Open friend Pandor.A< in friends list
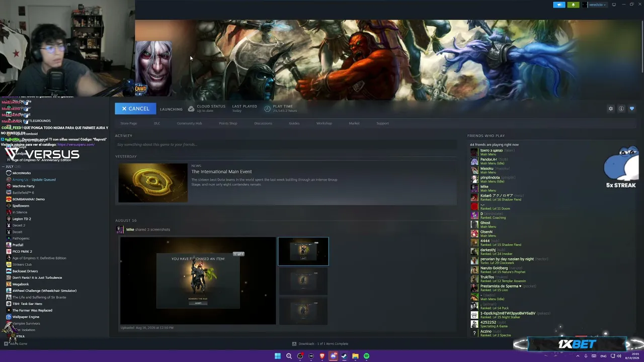Screen dimensions: 644x362 pos(489,159)
